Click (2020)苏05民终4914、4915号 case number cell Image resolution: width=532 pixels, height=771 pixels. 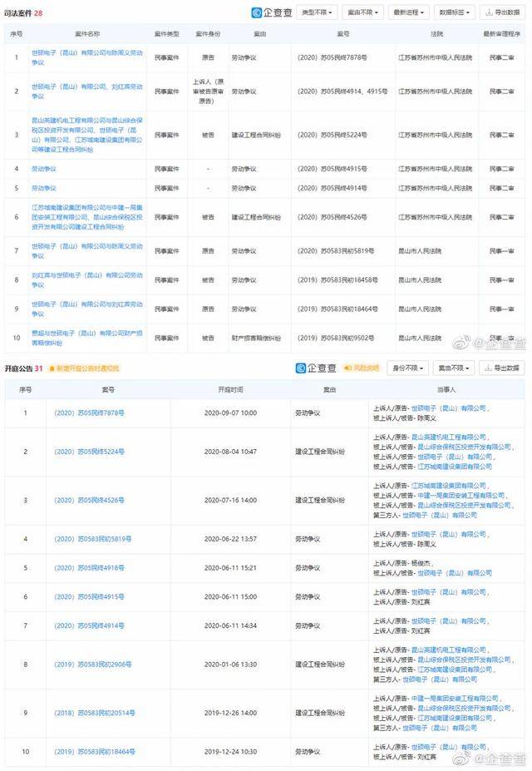(342, 91)
